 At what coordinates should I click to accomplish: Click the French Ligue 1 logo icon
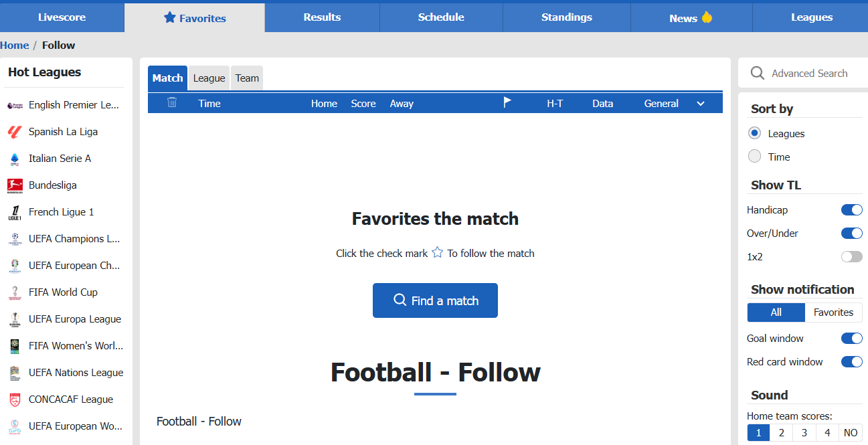click(x=15, y=212)
